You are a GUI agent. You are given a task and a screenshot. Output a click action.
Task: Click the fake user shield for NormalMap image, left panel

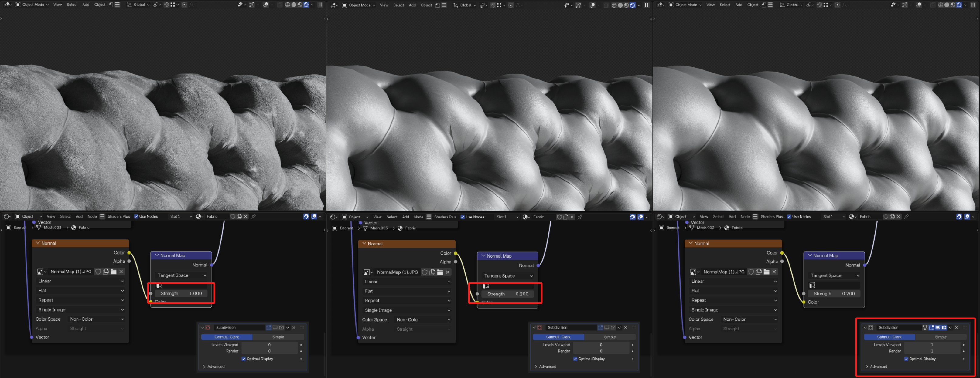98,272
